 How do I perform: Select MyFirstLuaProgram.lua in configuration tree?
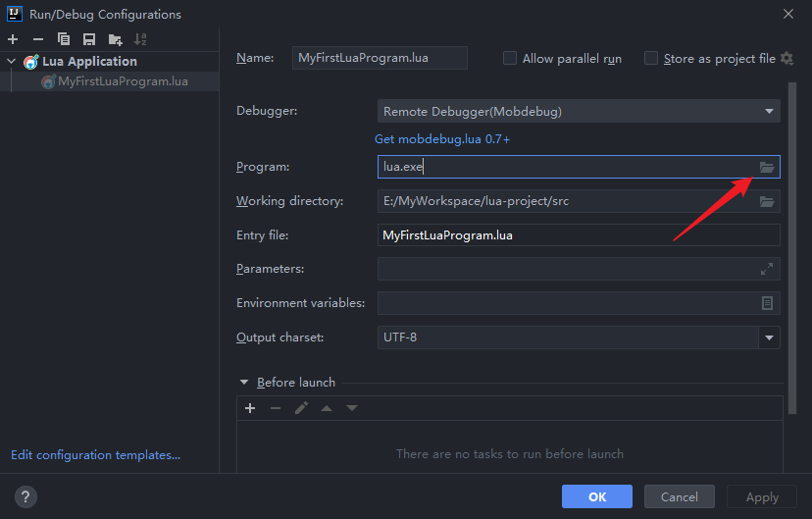pyautogui.click(x=122, y=81)
